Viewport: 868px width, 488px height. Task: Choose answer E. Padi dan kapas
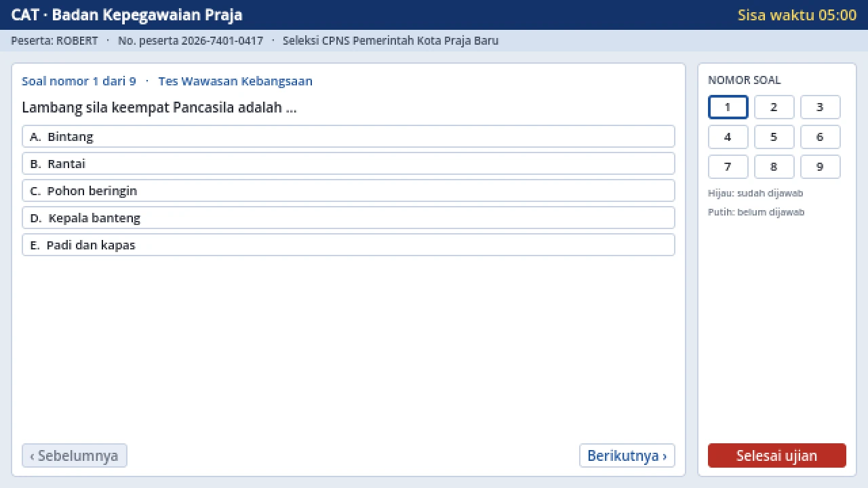tap(349, 245)
